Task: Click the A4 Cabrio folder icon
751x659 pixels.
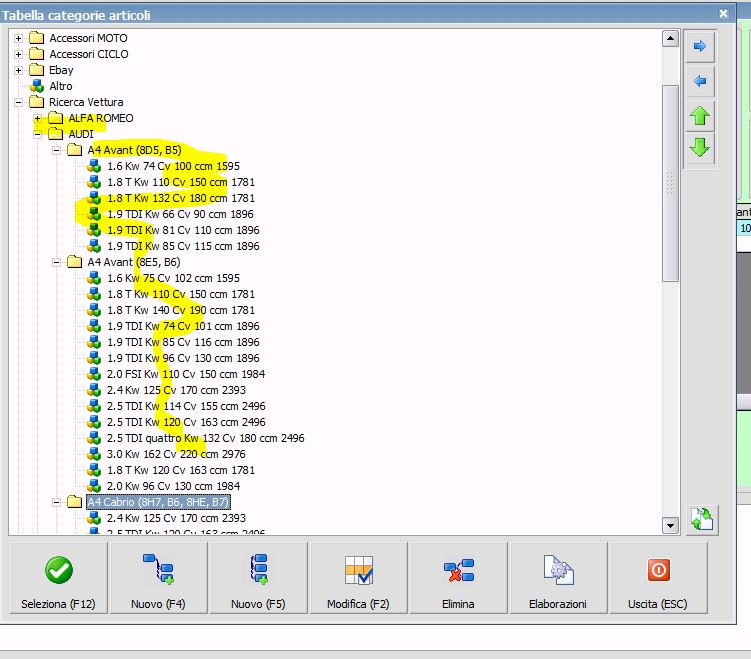Action: [x=75, y=502]
